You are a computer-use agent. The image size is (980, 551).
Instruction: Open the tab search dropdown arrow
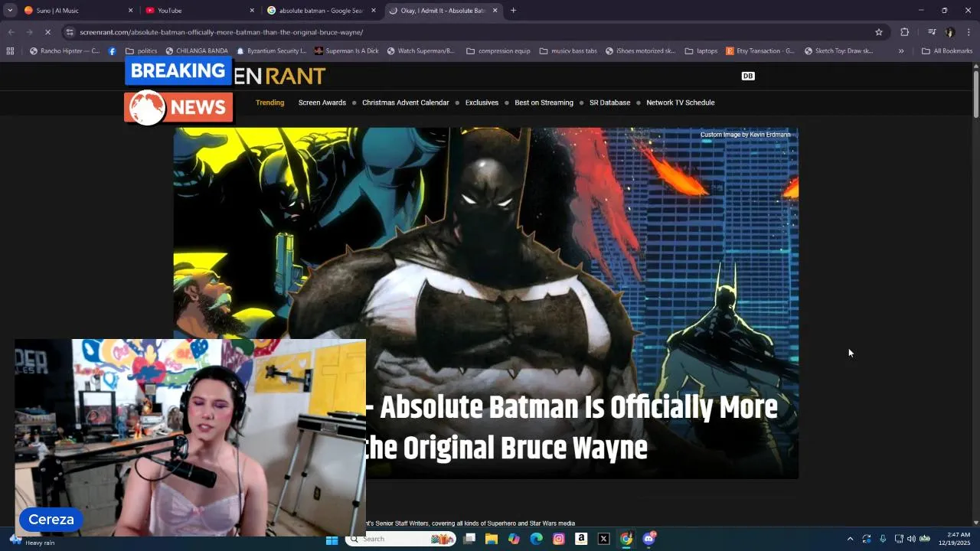point(10,11)
